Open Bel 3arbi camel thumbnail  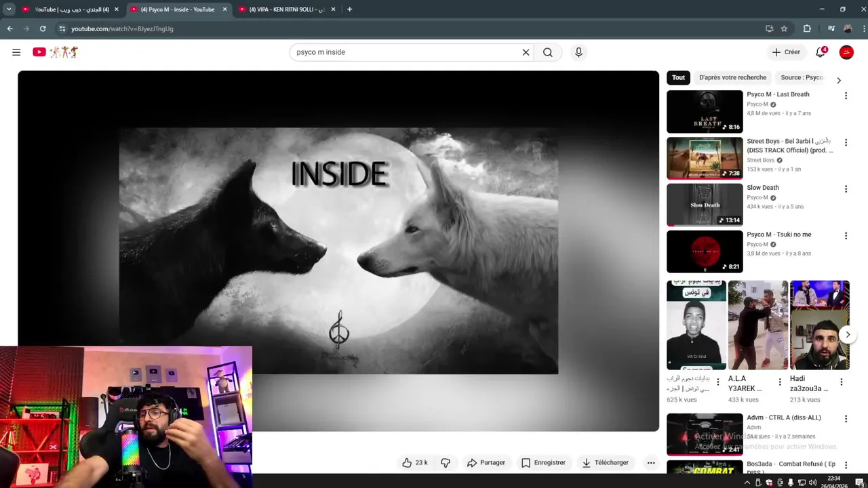point(705,159)
